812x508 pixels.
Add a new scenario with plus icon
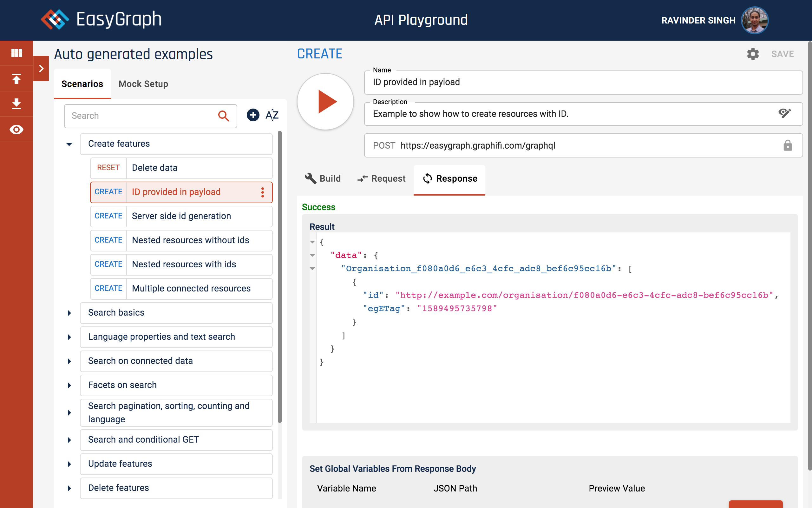pos(253,115)
